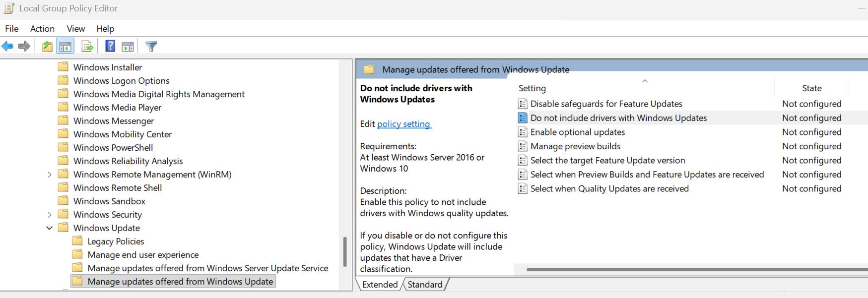Select when Quality Updates are received setting
This screenshot has height=298, width=868.
(x=609, y=188)
